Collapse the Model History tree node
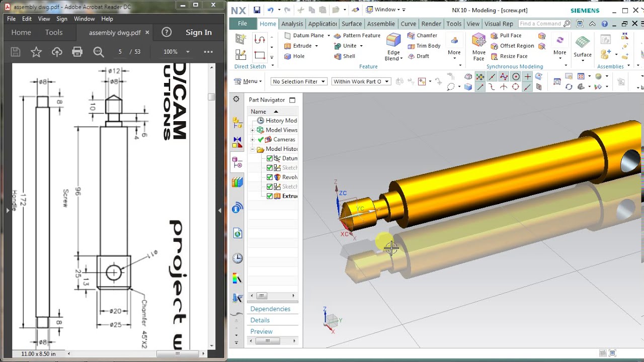The width and height of the screenshot is (644, 362). click(253, 149)
